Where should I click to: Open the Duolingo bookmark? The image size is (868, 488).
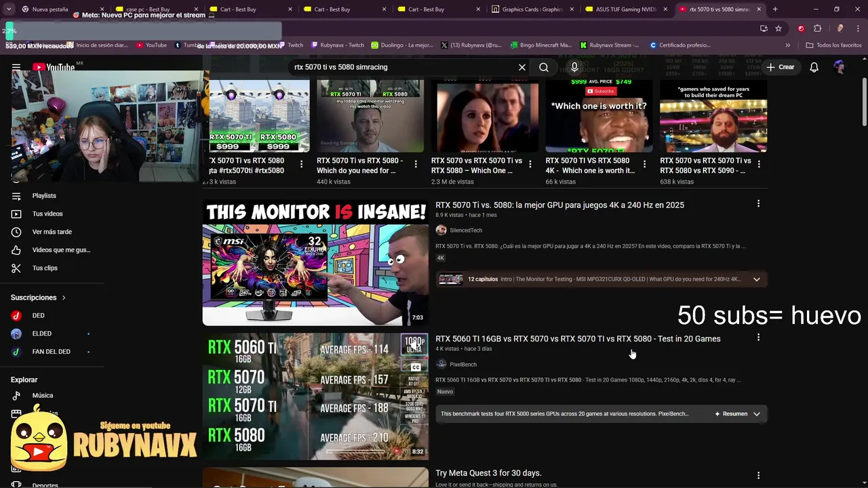click(401, 45)
